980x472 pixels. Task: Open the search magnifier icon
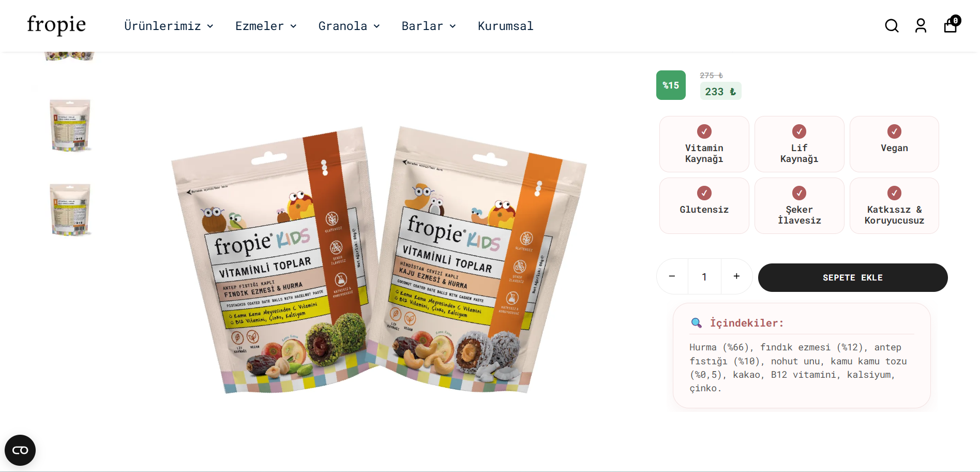[892, 26]
